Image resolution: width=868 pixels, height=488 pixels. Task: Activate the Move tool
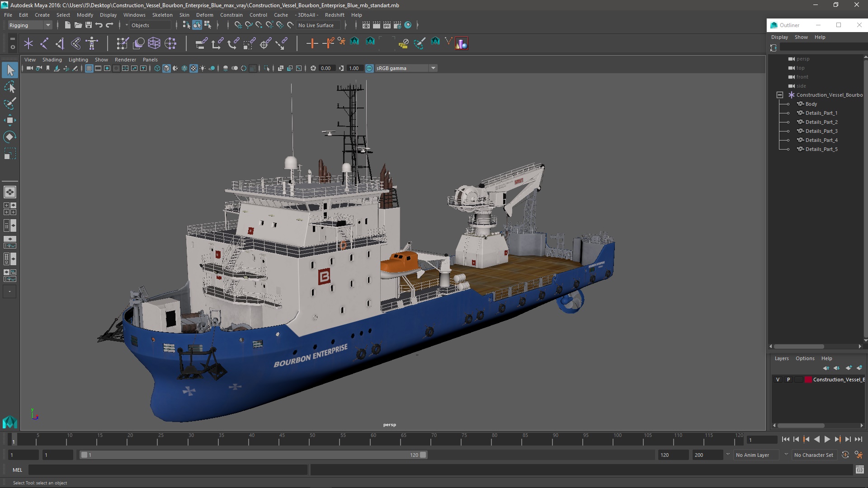[x=10, y=120]
